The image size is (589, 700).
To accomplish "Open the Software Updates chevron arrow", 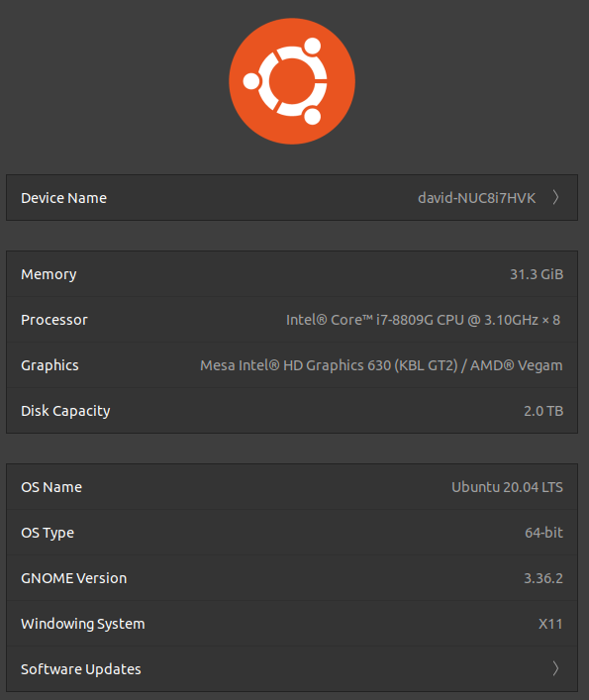I will pyautogui.click(x=555, y=668).
